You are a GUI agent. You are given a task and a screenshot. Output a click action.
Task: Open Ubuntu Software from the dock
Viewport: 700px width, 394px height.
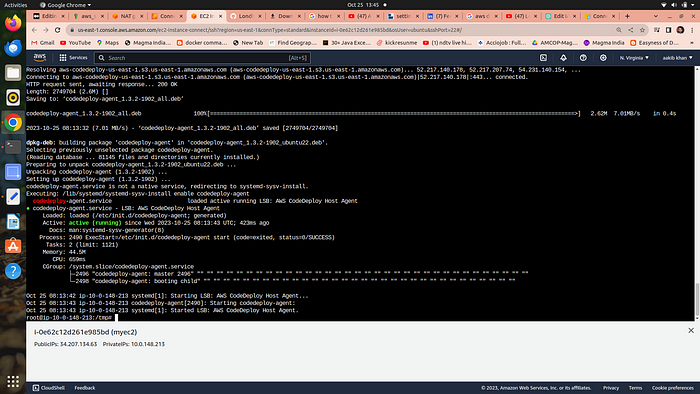point(13,246)
